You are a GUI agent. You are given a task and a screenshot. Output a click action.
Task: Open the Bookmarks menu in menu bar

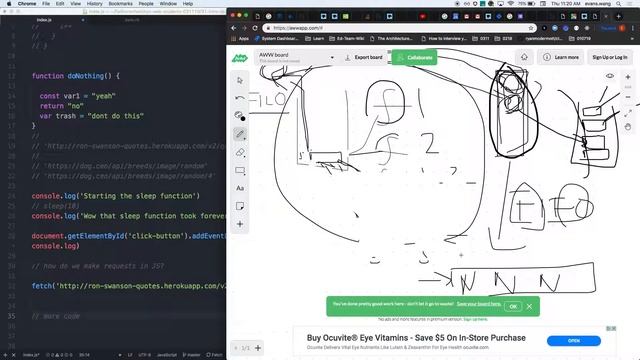pos(120,4)
